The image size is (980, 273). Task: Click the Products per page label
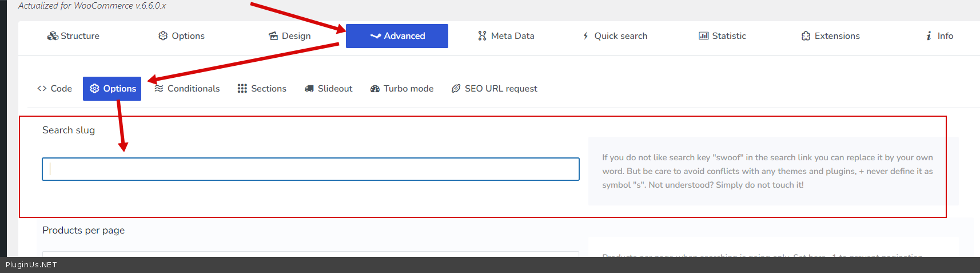pos(83,230)
